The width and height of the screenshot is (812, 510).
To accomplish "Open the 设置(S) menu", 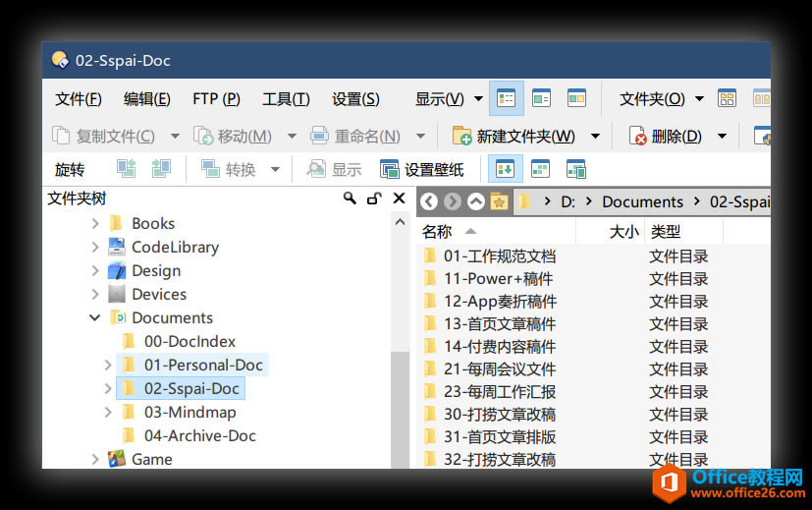I will (x=355, y=98).
